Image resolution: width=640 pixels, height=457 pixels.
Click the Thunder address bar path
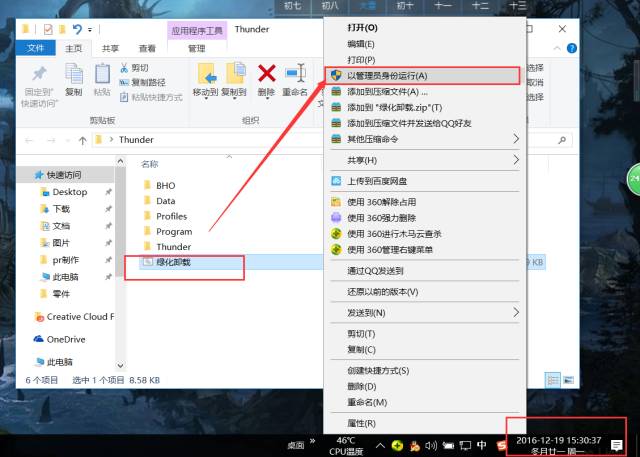coord(136,140)
